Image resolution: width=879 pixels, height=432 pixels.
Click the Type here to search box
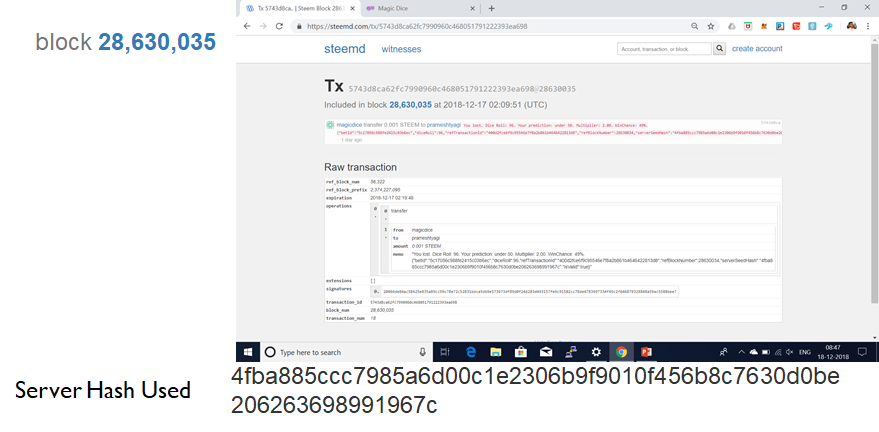[346, 352]
